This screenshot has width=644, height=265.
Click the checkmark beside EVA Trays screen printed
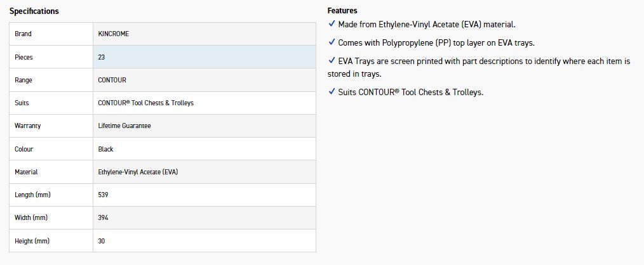coord(332,61)
